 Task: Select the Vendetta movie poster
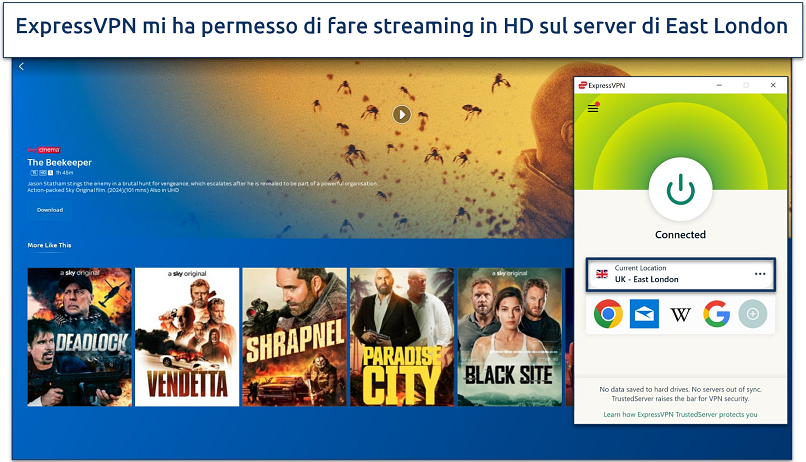tap(187, 337)
